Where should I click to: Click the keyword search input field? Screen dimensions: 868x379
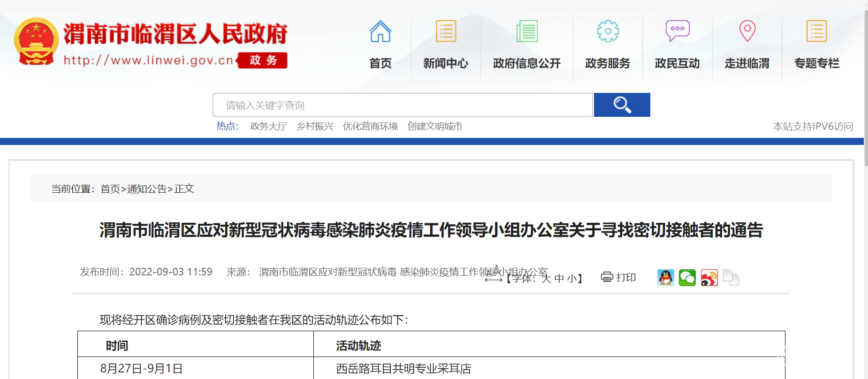click(402, 105)
